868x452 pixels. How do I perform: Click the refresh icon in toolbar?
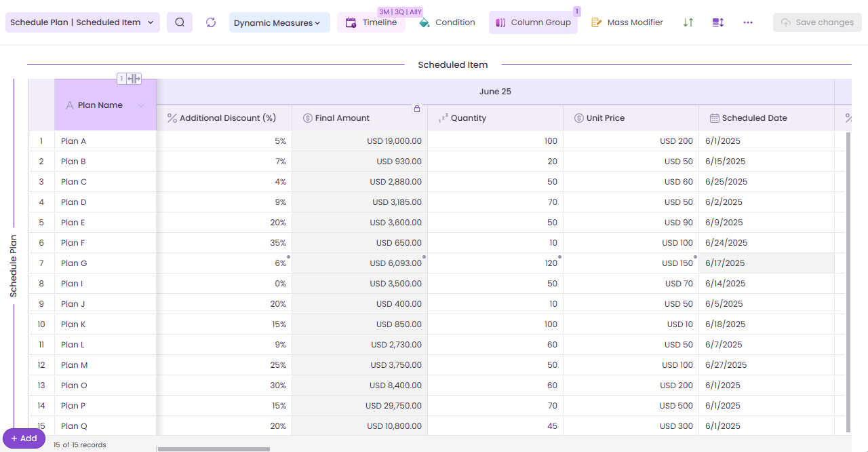(211, 22)
